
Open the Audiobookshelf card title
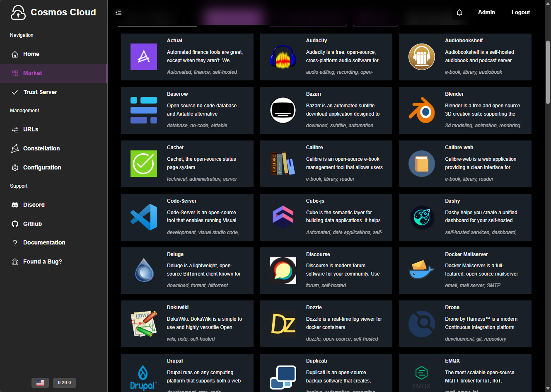tap(464, 41)
